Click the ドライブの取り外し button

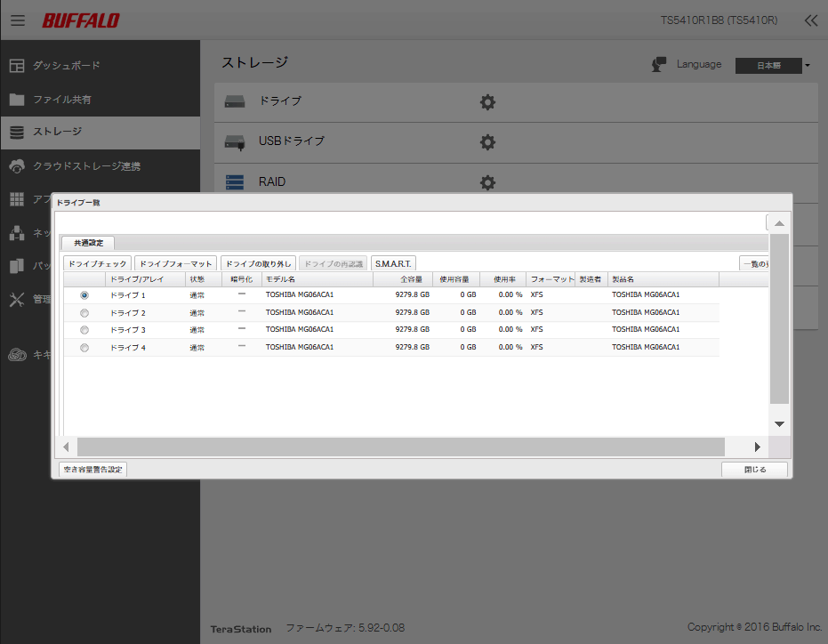pos(258,263)
